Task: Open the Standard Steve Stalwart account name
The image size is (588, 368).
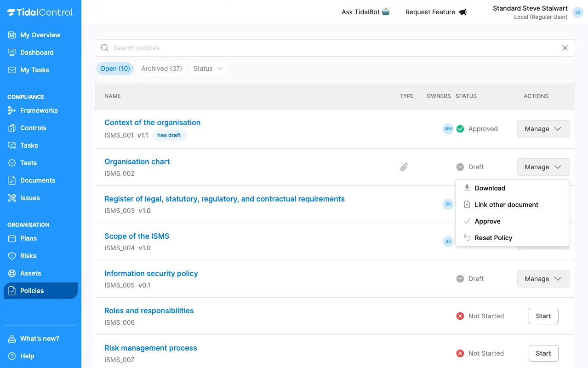Action: [x=530, y=8]
